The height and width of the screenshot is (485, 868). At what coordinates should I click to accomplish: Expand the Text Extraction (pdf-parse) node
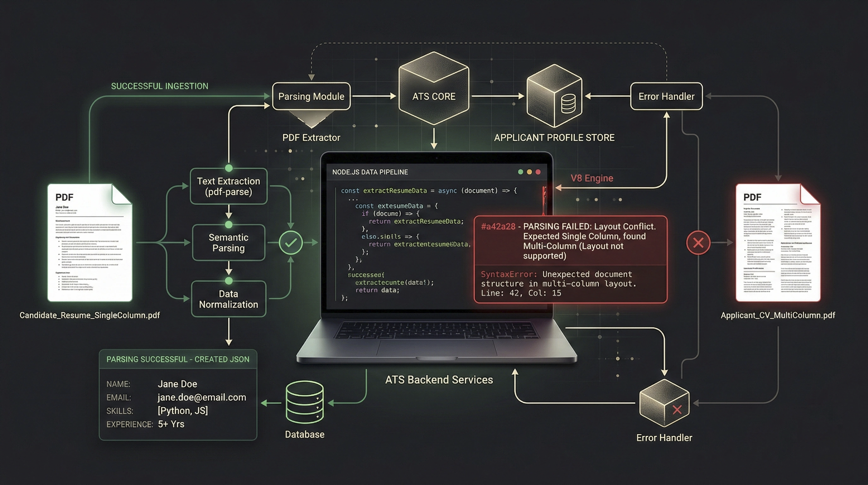click(x=228, y=186)
